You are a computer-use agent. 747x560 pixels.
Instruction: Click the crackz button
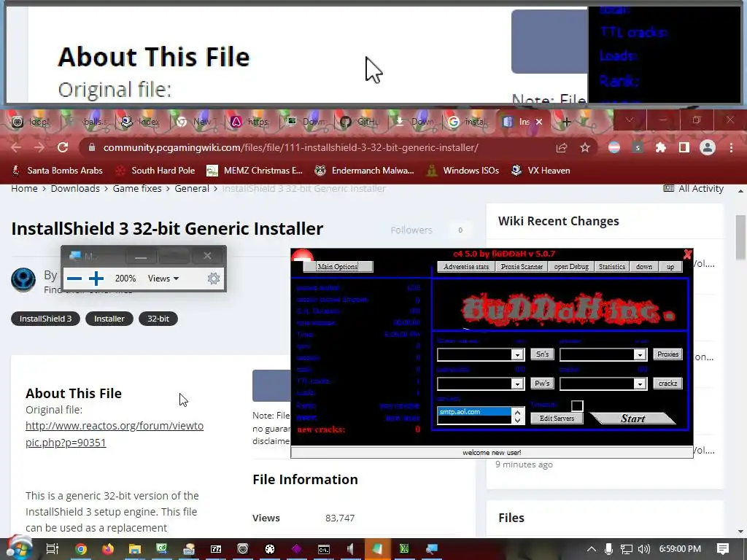point(667,384)
